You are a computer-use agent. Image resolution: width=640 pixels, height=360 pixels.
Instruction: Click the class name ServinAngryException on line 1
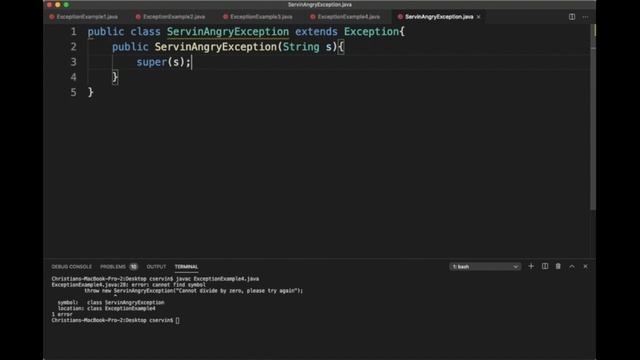228,31
